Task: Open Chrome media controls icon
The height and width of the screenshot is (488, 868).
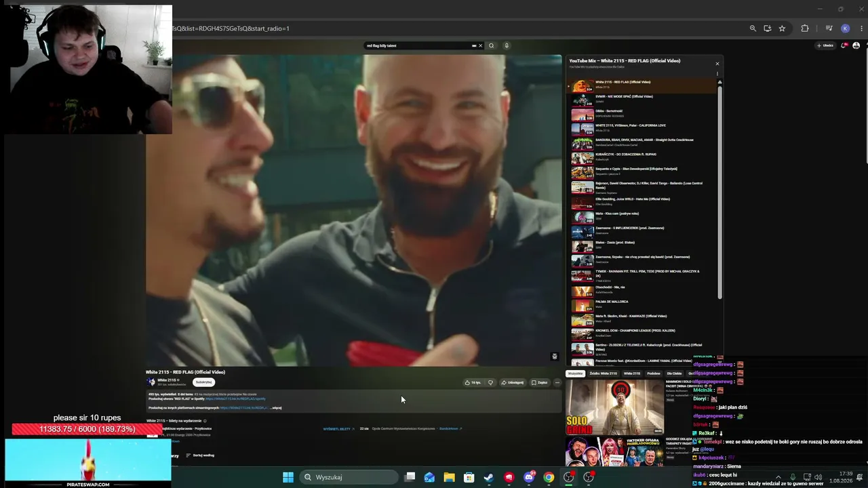Action: click(829, 28)
